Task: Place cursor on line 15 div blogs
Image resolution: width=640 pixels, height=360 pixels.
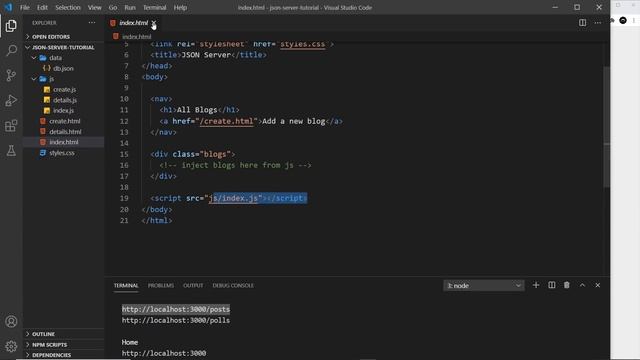Action: 193,154
